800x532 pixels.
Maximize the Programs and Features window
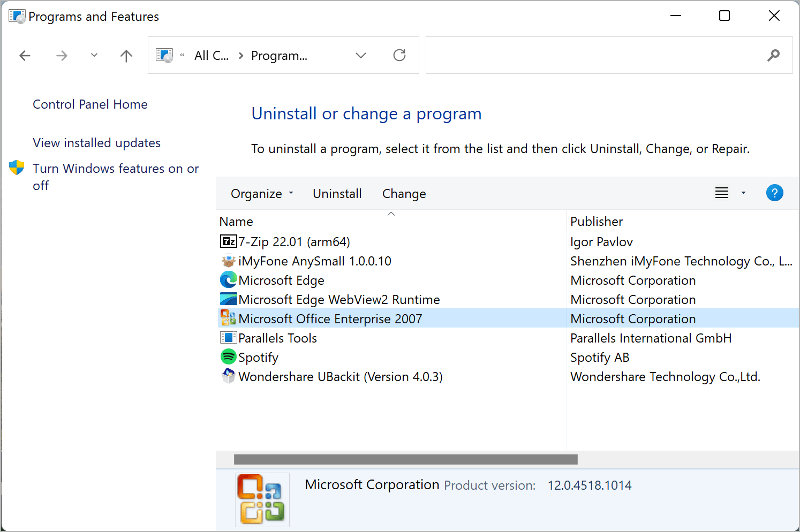click(724, 16)
